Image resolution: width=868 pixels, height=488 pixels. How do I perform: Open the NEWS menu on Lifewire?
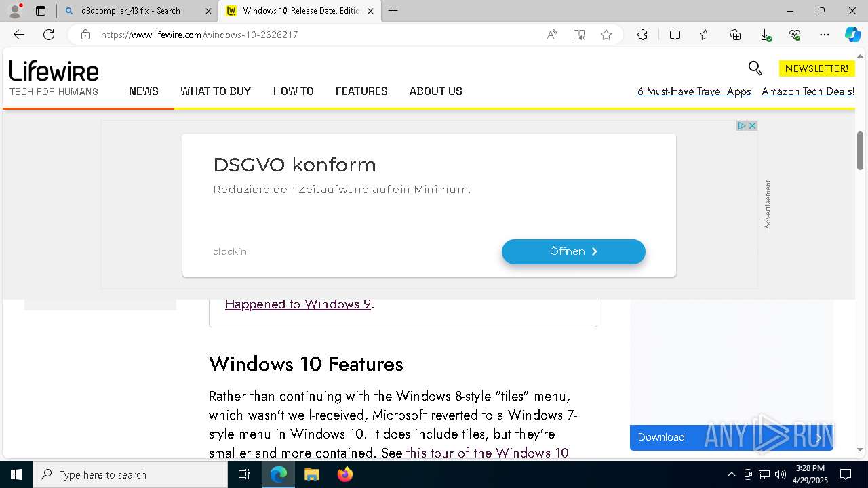pyautogui.click(x=144, y=91)
